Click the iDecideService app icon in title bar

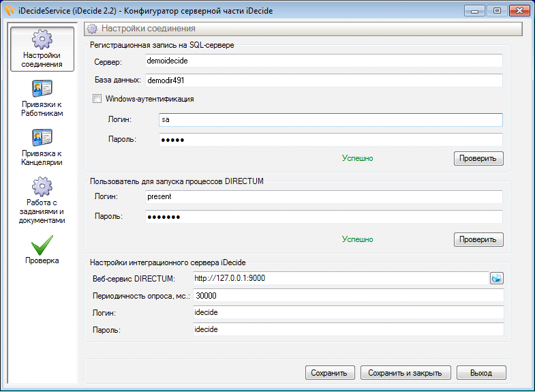coord(10,11)
